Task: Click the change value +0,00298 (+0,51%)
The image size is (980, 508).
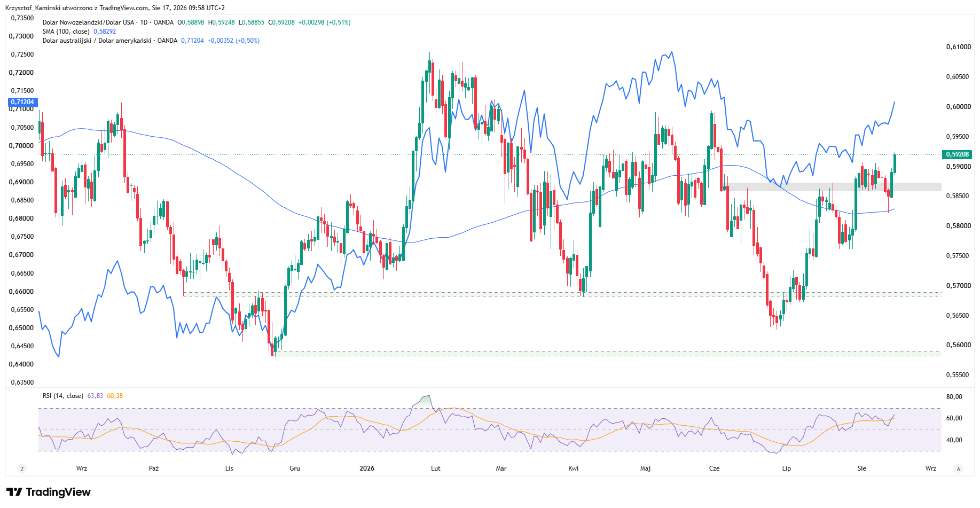Action: [325, 22]
